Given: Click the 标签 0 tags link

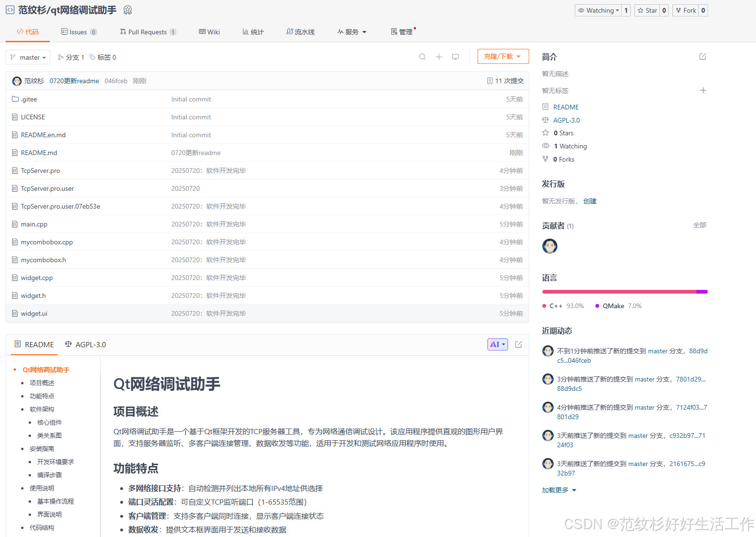Looking at the screenshot, I should click(103, 57).
